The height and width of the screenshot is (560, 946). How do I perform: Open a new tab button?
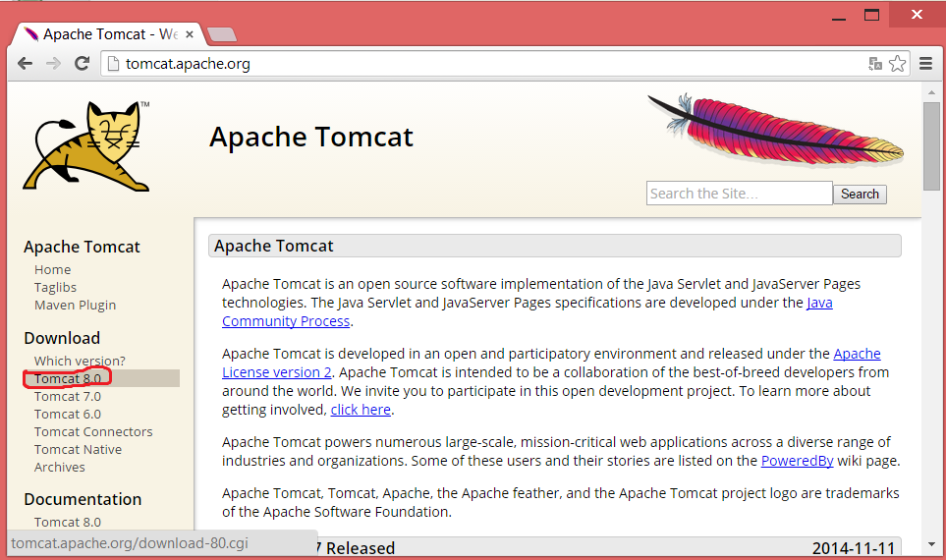coord(222,34)
